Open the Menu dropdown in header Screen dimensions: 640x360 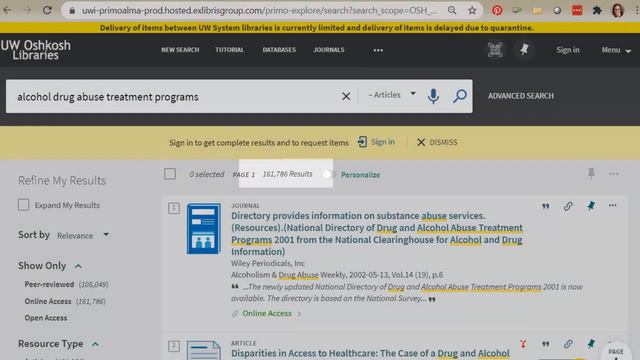click(x=616, y=50)
